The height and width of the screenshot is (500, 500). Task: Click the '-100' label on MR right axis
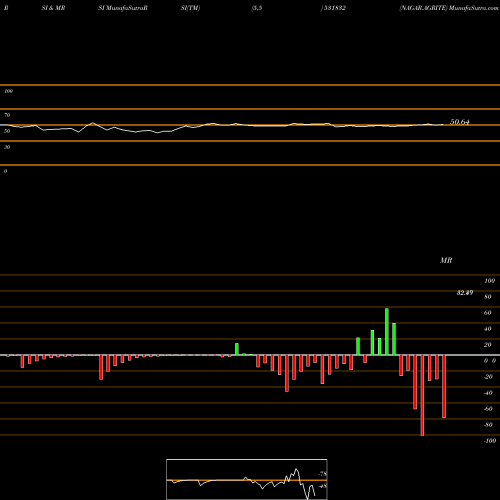490,441
